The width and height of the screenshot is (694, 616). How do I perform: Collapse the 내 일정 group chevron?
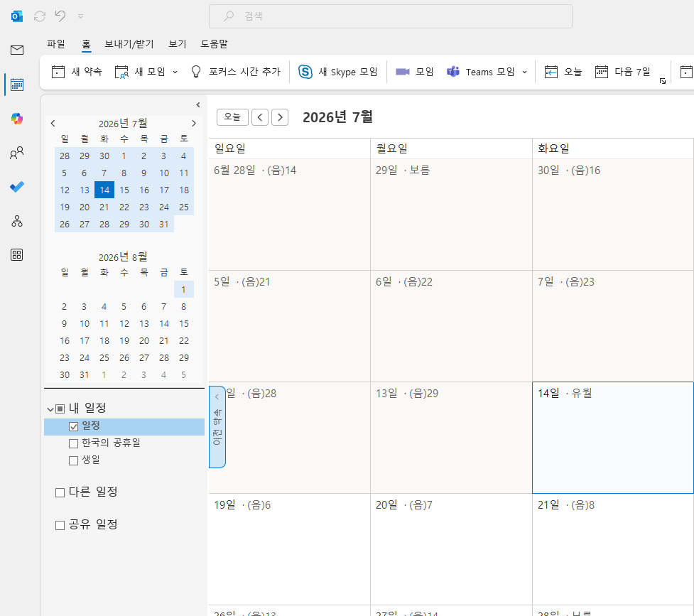(50, 409)
